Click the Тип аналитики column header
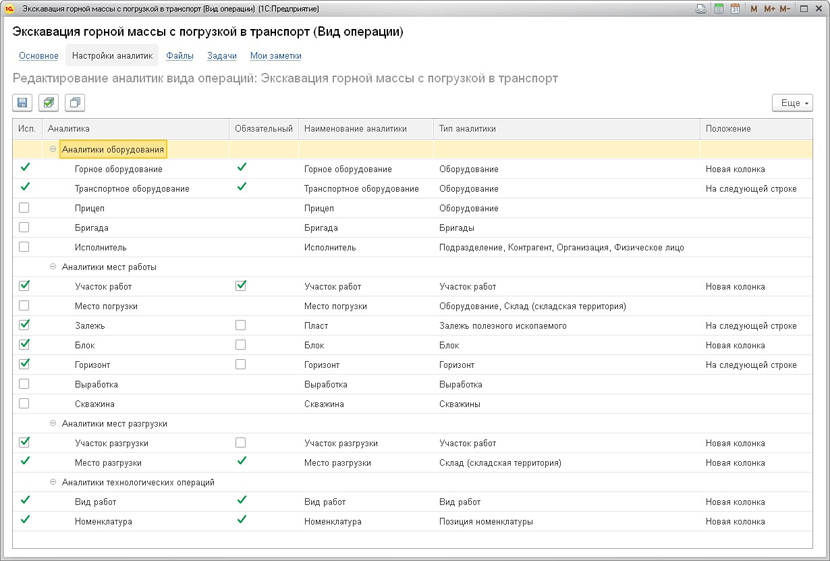830x561 pixels. tap(467, 129)
